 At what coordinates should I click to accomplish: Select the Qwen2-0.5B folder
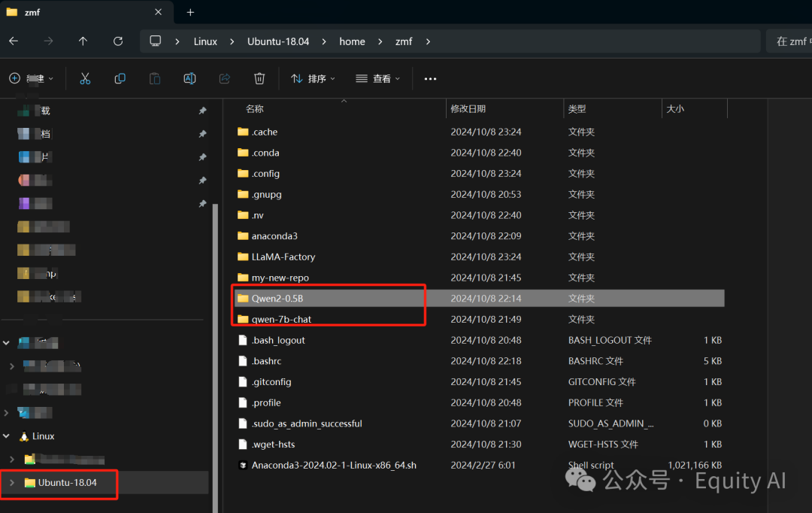pos(277,299)
